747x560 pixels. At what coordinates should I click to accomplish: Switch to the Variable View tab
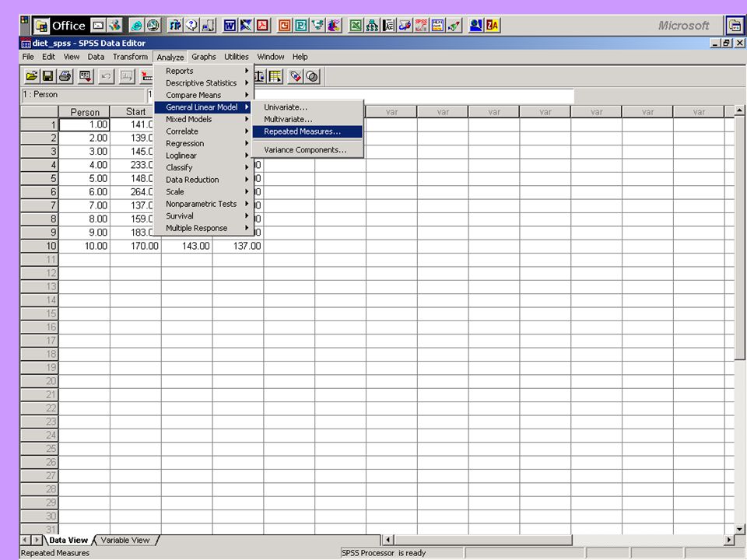[x=125, y=540]
